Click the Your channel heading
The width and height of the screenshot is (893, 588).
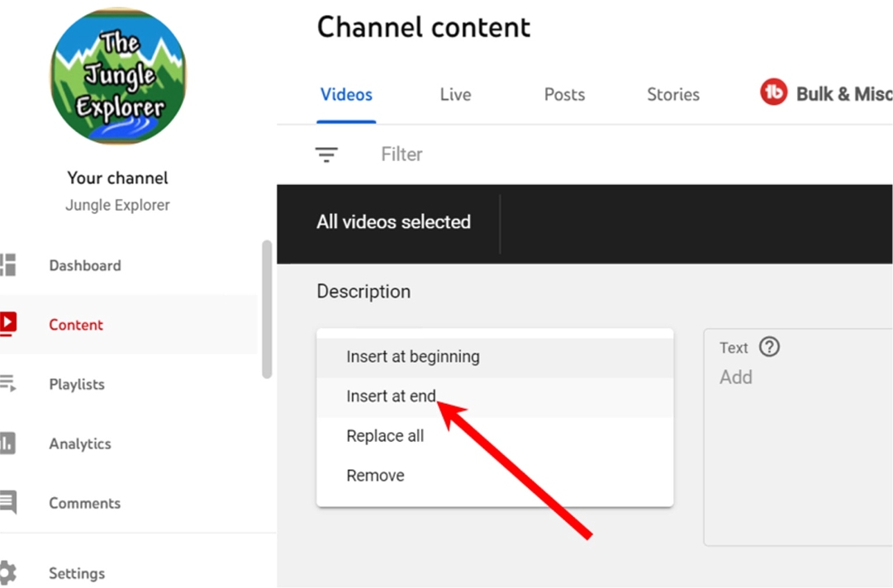(x=118, y=178)
